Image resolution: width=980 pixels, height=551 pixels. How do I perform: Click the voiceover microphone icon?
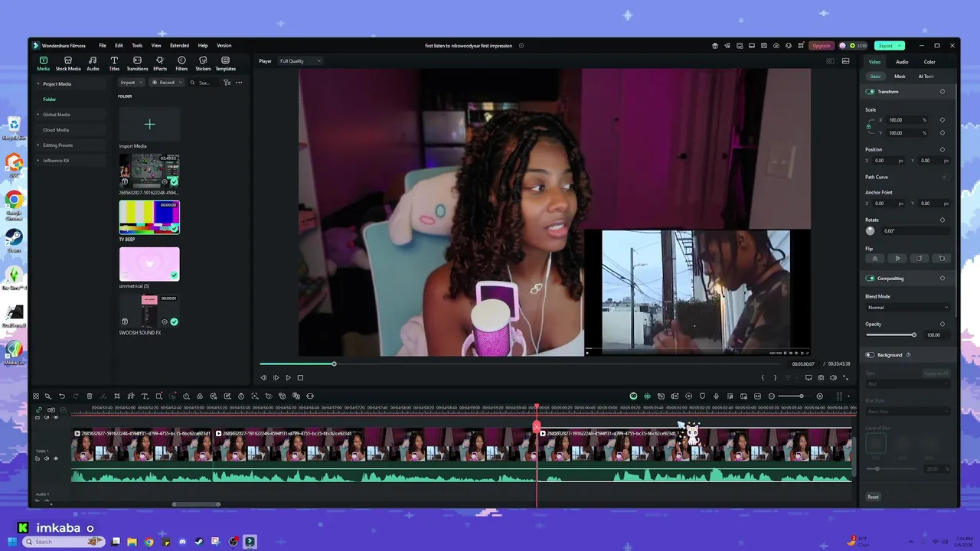716,396
